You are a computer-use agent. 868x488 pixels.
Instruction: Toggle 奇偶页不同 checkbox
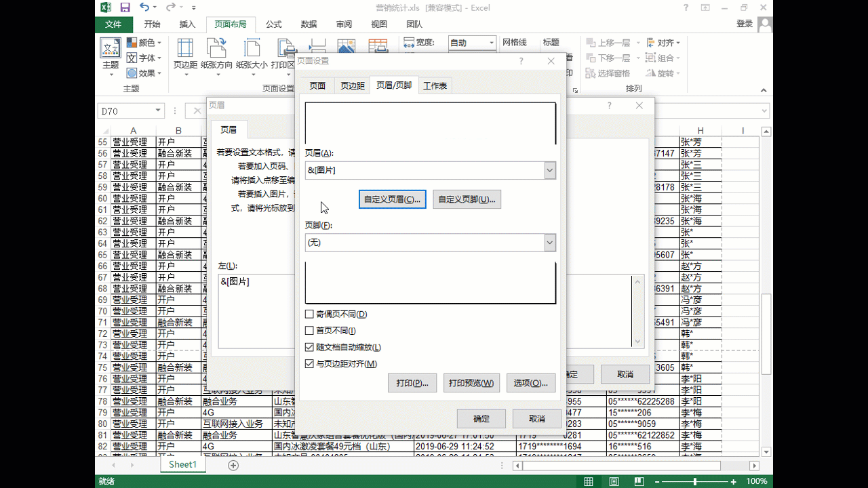pyautogui.click(x=310, y=314)
